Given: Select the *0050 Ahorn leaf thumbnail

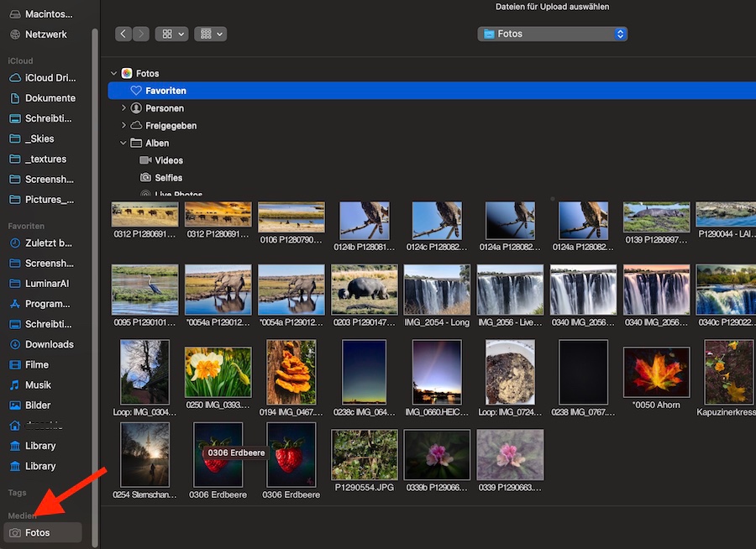Looking at the screenshot, I should (656, 372).
